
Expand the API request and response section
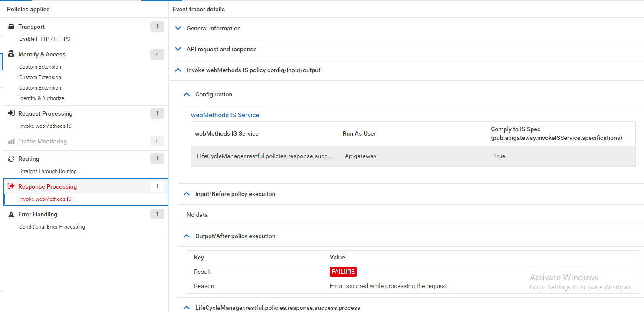pyautogui.click(x=178, y=49)
